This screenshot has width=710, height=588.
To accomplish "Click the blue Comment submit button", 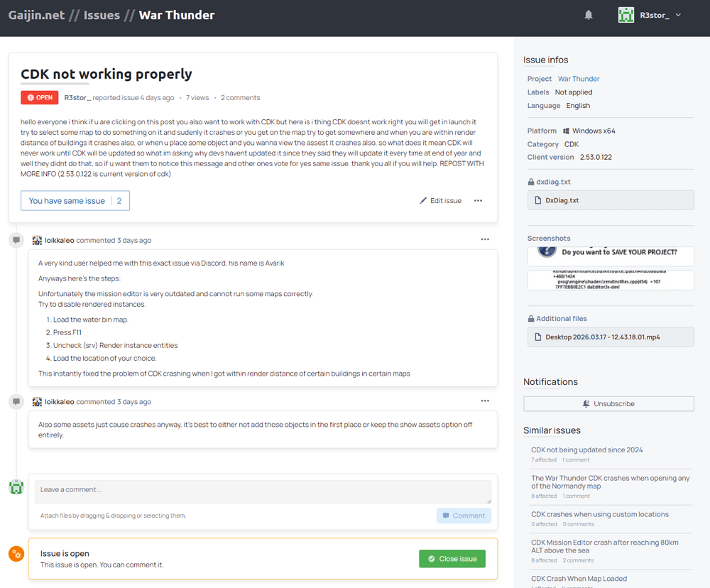I will pos(464,516).
